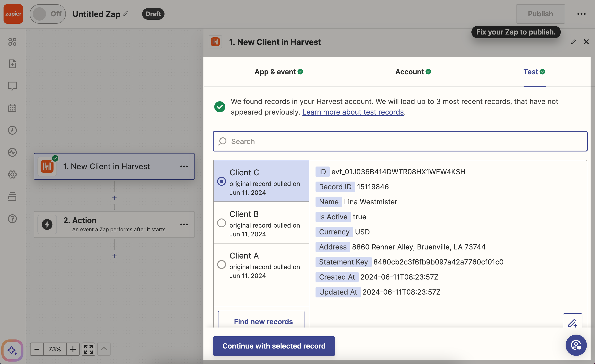Viewport: 595px width, 364px height.
Task: Open the versions stack icon in sidebar
Action: 12,197
